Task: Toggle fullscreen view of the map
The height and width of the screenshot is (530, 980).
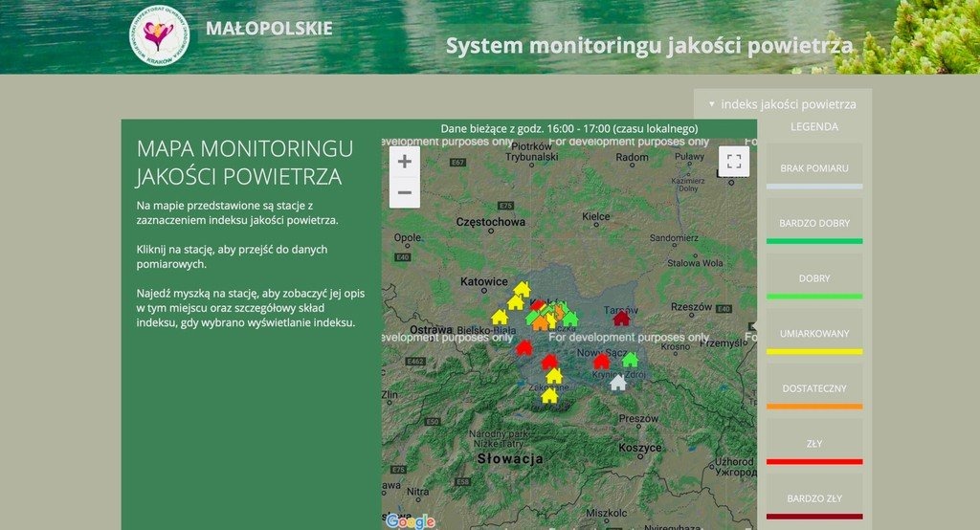Action: click(x=734, y=162)
